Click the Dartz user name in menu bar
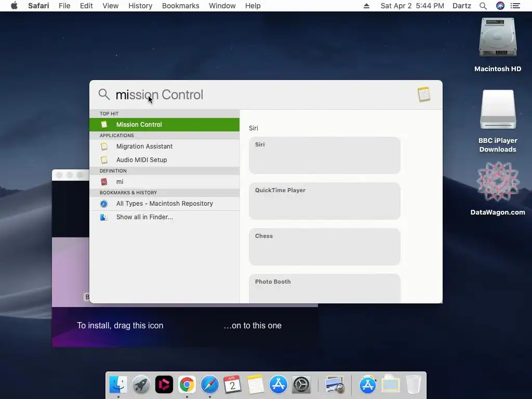The image size is (532, 399). (462, 6)
